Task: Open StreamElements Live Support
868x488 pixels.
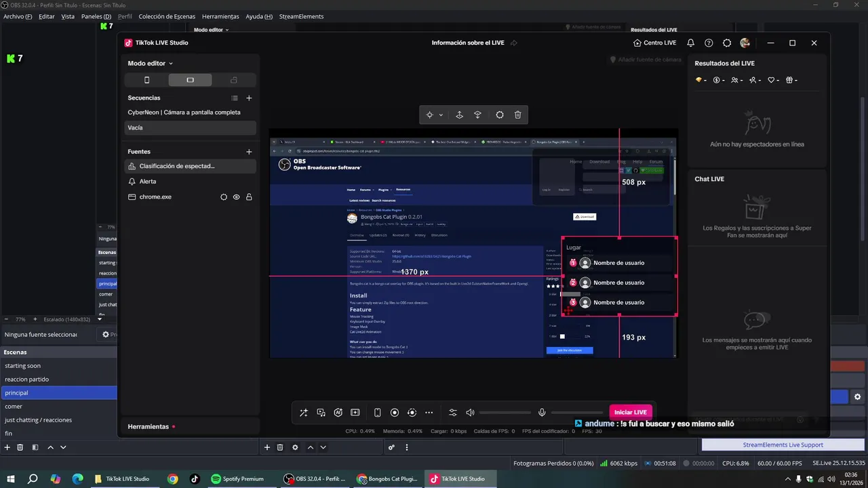Action: coord(783,445)
